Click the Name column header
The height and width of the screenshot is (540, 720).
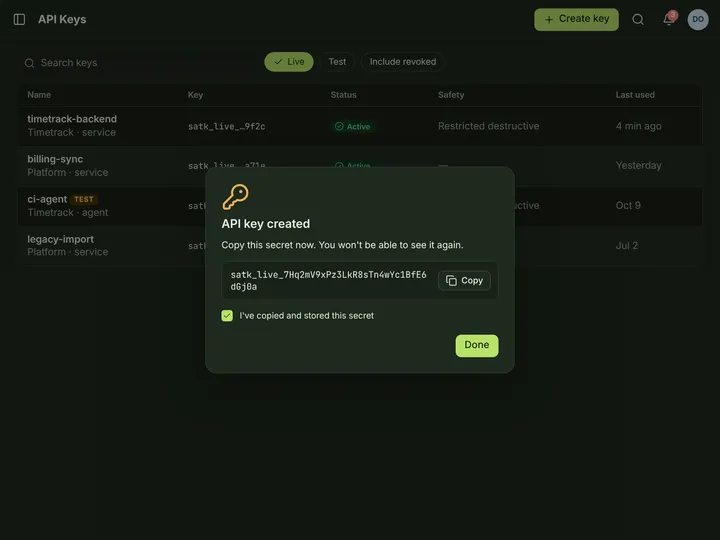click(x=39, y=95)
